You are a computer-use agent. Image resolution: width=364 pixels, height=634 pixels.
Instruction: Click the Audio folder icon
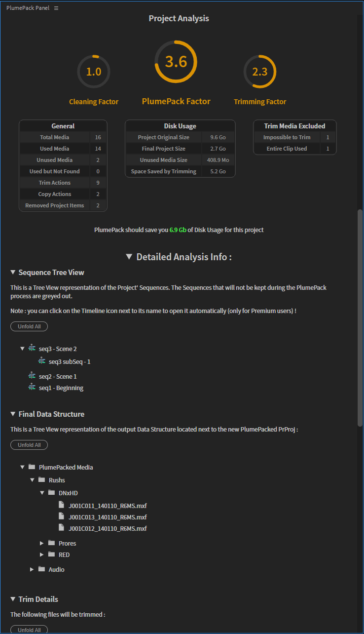42,569
